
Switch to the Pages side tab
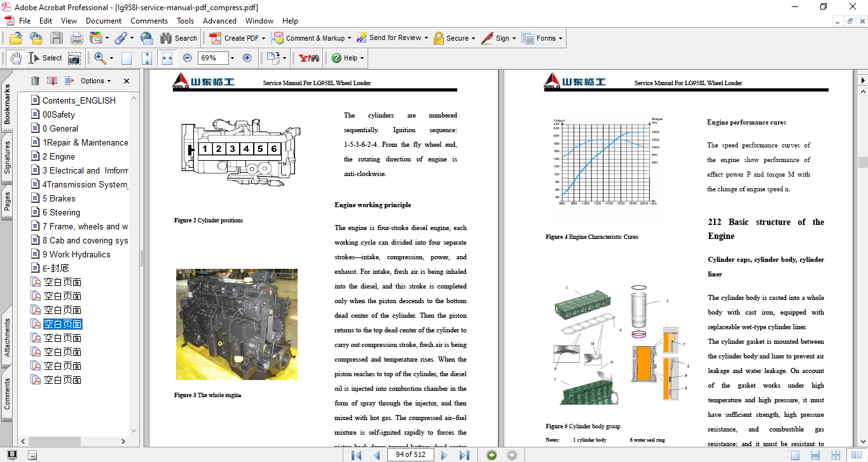(x=7, y=201)
